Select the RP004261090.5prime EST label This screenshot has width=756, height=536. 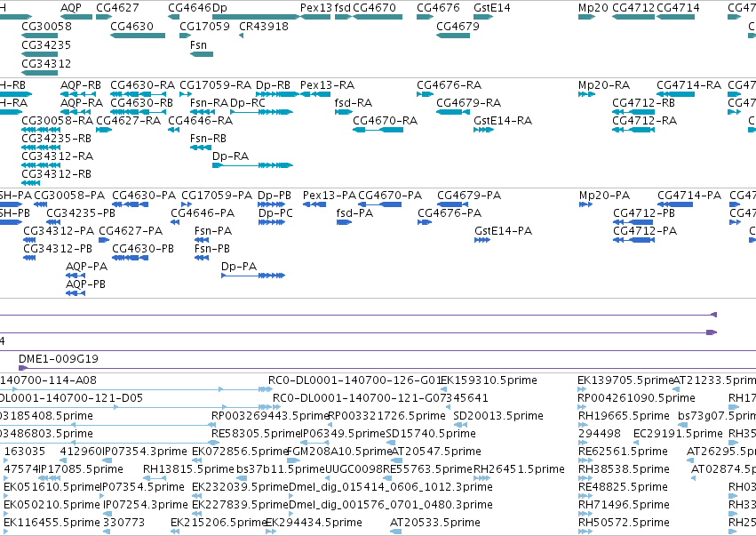636,398
